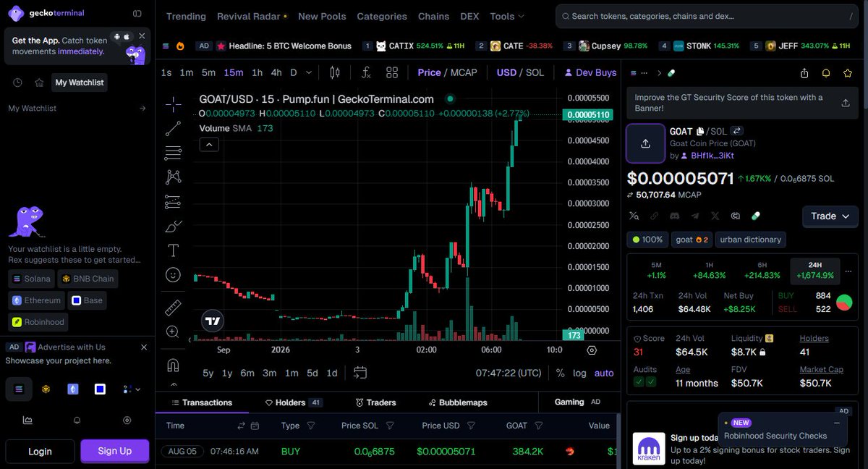
Task: Click the Sign Up button
Action: tap(115, 451)
